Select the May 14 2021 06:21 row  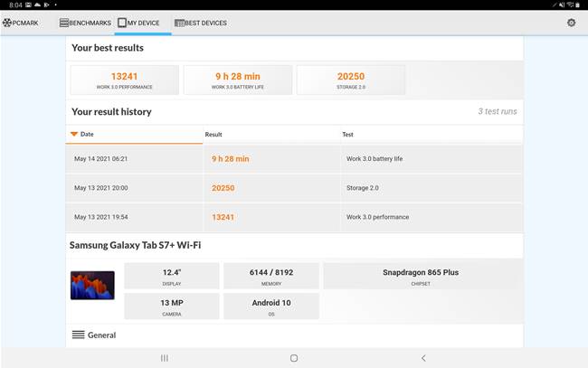point(294,159)
